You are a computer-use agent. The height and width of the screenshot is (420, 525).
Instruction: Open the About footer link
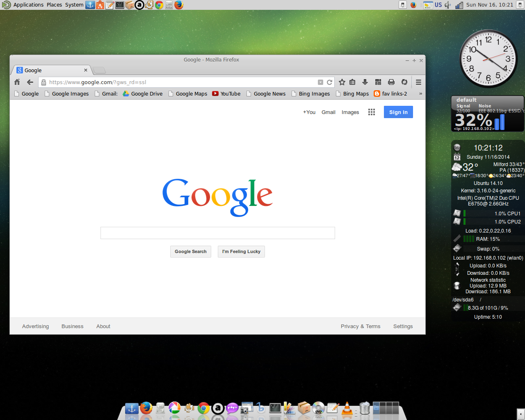pos(103,326)
